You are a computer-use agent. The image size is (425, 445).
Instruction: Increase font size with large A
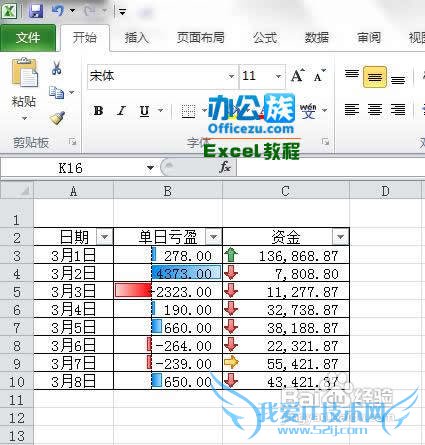pyautogui.click(x=297, y=75)
